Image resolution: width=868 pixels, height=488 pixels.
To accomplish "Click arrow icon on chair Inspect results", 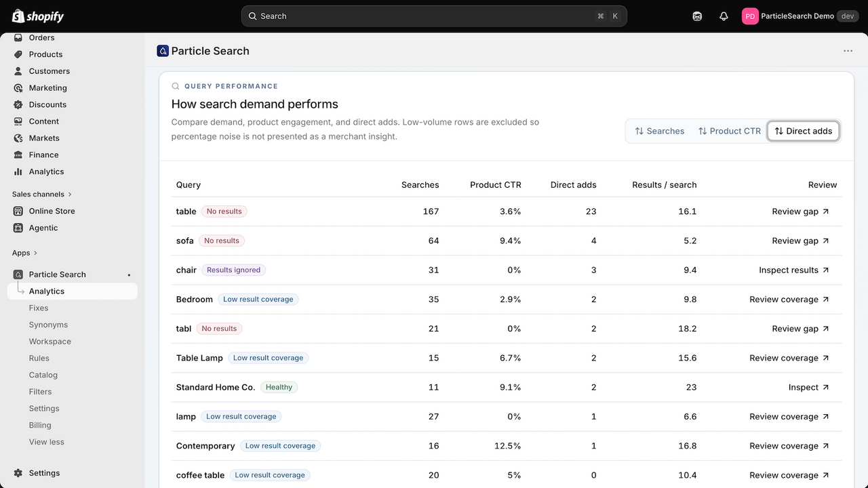I will coord(826,270).
